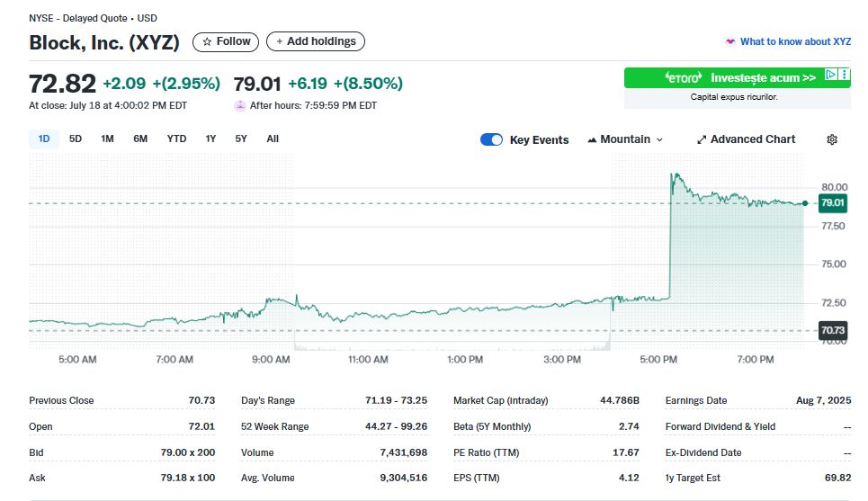Switch chart to 1M range
Screen dimensions: 868x501
(107, 139)
